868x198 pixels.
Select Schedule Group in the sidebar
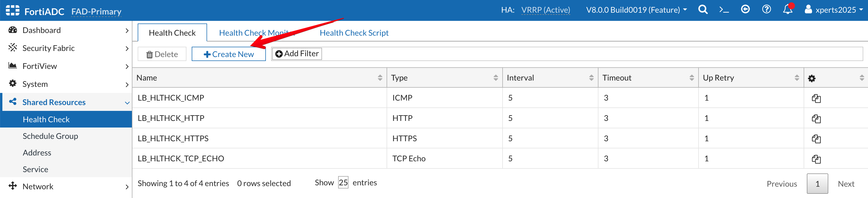[x=50, y=136]
